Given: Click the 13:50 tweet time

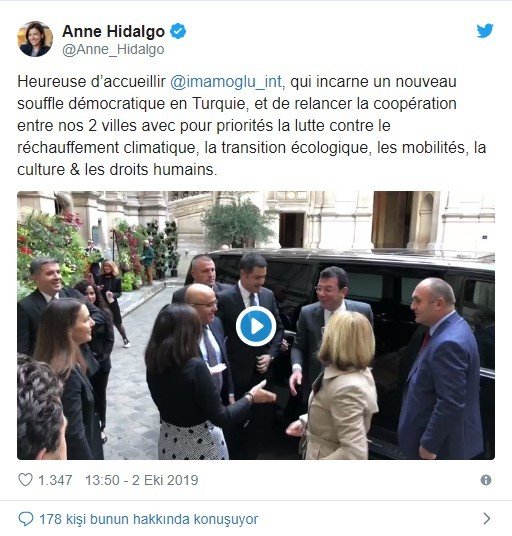Looking at the screenshot, I should click(x=102, y=480).
